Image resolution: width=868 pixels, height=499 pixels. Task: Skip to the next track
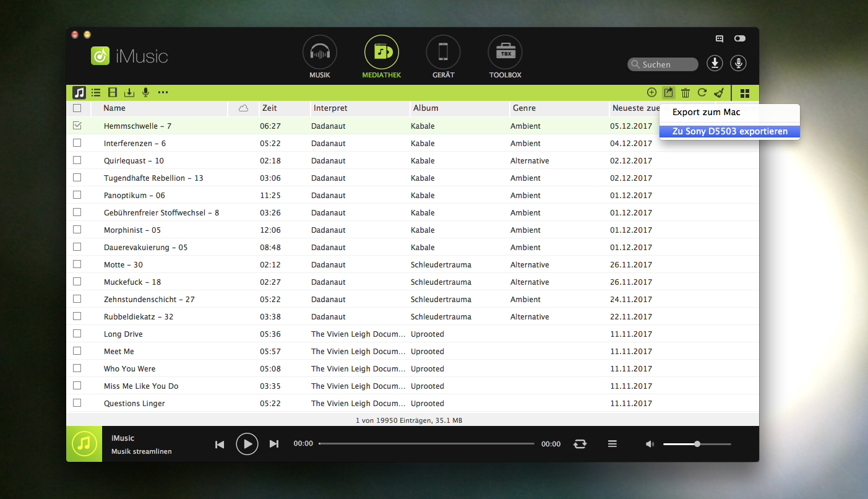click(274, 444)
